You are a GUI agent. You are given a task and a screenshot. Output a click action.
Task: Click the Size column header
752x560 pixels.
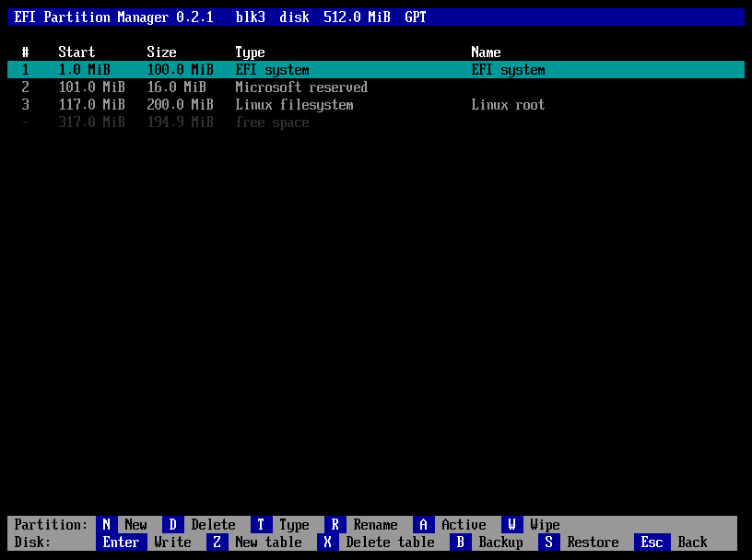point(161,52)
